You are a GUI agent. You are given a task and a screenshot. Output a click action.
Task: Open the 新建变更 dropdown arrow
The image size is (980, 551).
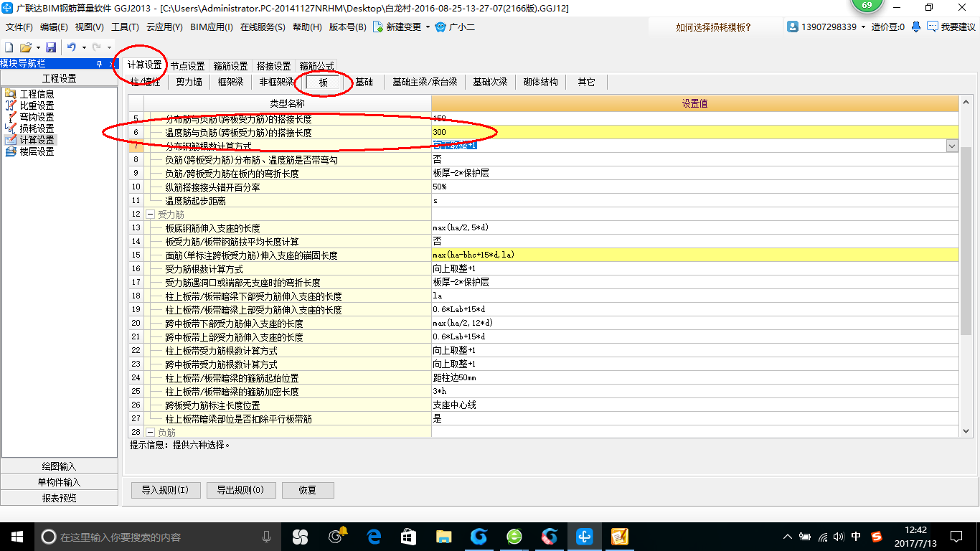(428, 27)
